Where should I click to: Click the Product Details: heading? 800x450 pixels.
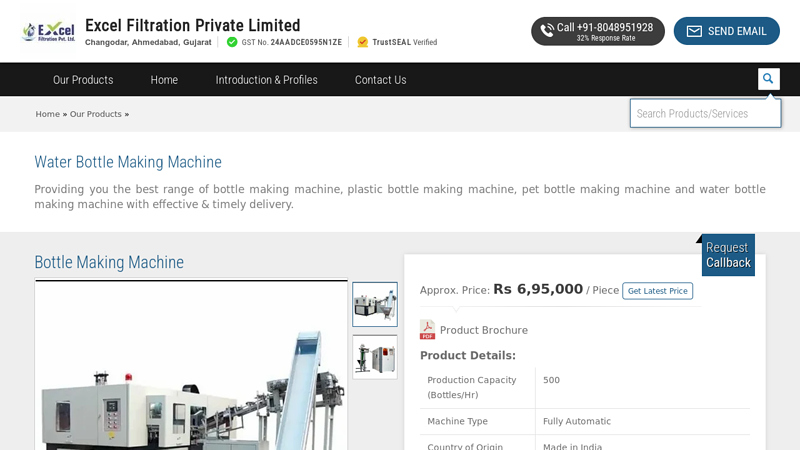(x=468, y=356)
